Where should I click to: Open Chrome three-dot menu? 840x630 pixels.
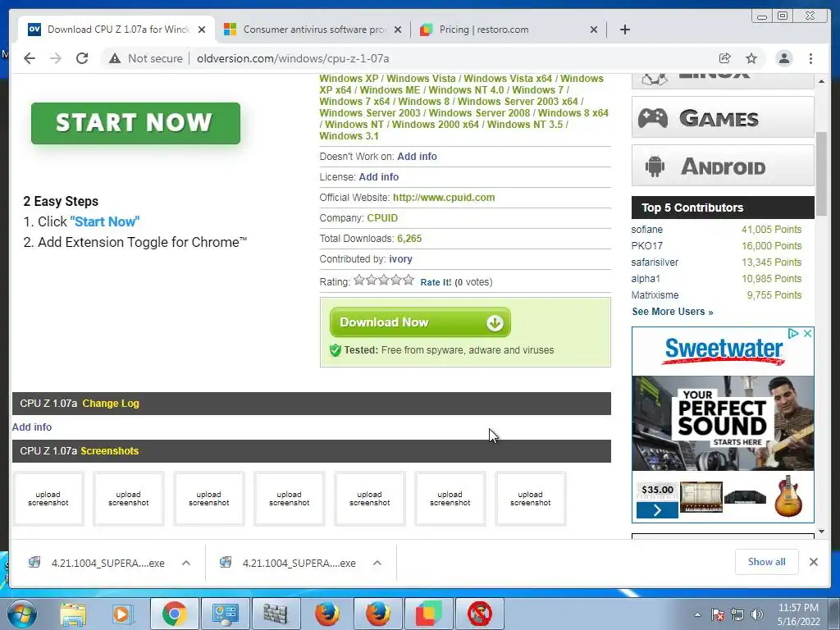pos(810,58)
